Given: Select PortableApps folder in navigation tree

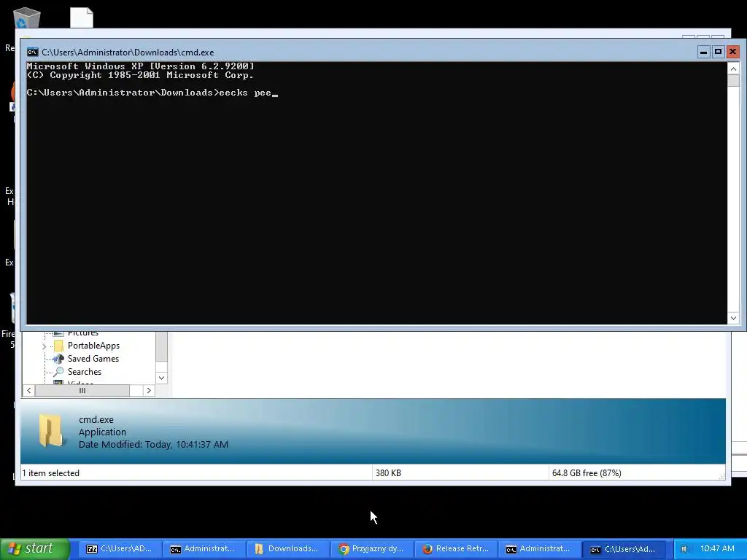Looking at the screenshot, I should (93, 346).
